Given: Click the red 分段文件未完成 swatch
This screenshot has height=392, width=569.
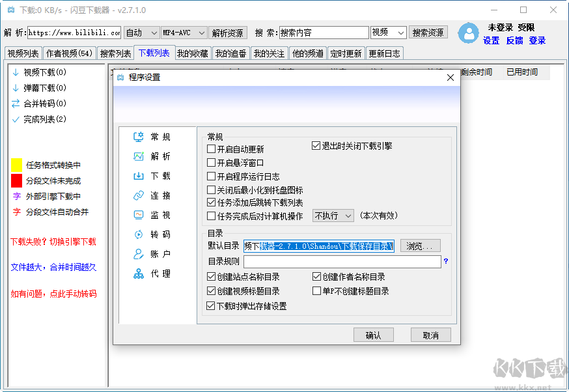Looking at the screenshot, I should [17, 180].
